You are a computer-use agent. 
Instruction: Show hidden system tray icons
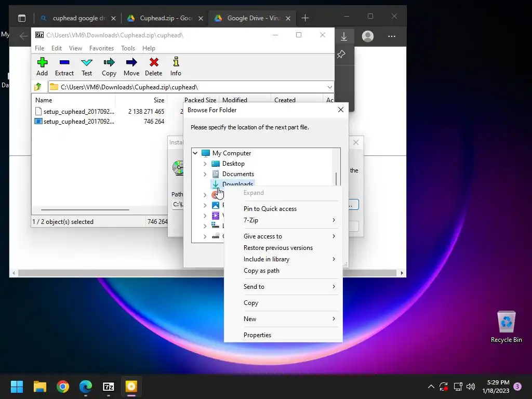[x=431, y=387]
